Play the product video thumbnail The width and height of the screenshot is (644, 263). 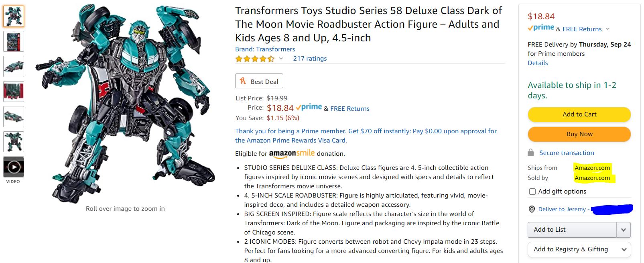click(14, 167)
